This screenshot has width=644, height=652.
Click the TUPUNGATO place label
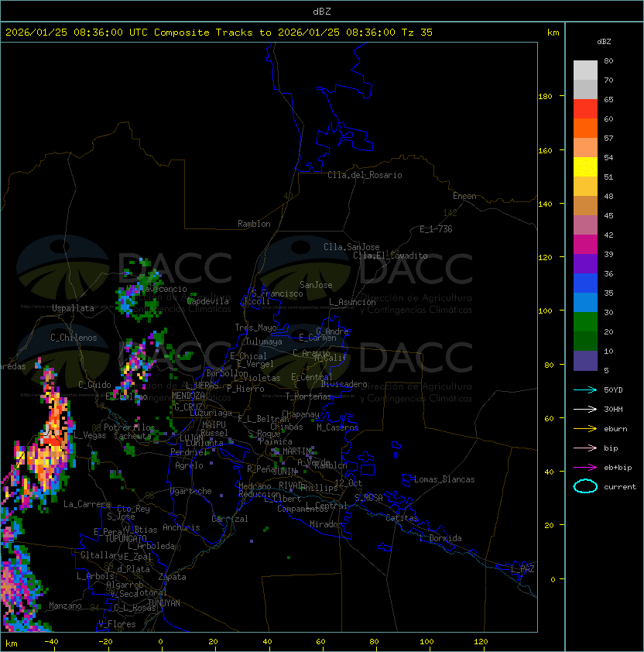point(125,538)
